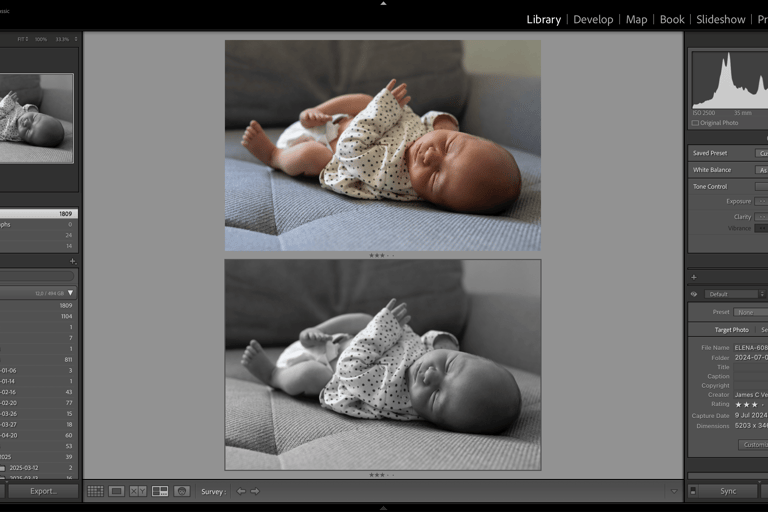Hide filmstrip with bottom triangle arrow

coord(384,508)
